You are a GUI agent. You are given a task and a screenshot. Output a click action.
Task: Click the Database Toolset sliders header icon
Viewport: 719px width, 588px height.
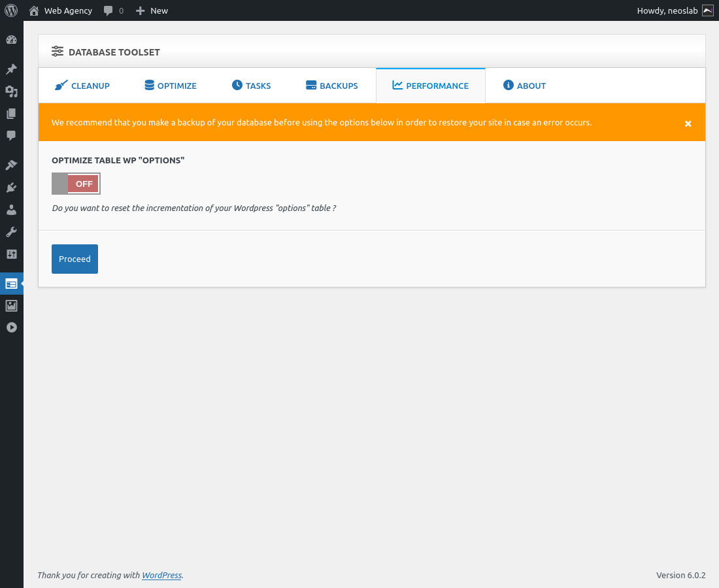click(58, 52)
